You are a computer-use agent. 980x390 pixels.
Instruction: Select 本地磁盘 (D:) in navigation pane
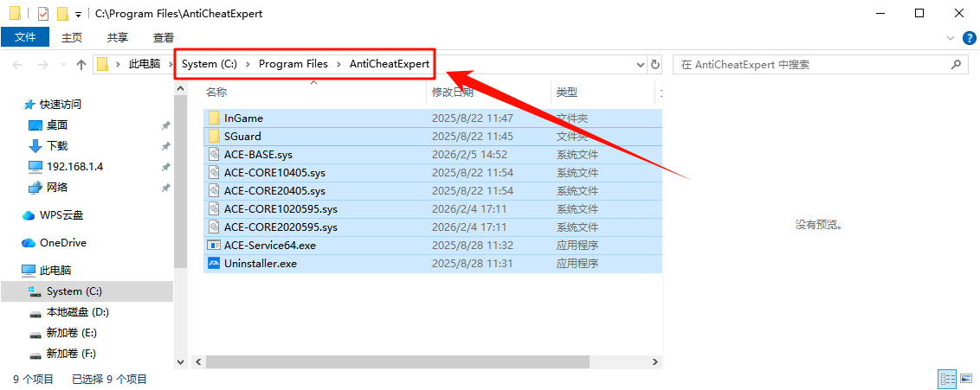click(x=77, y=312)
